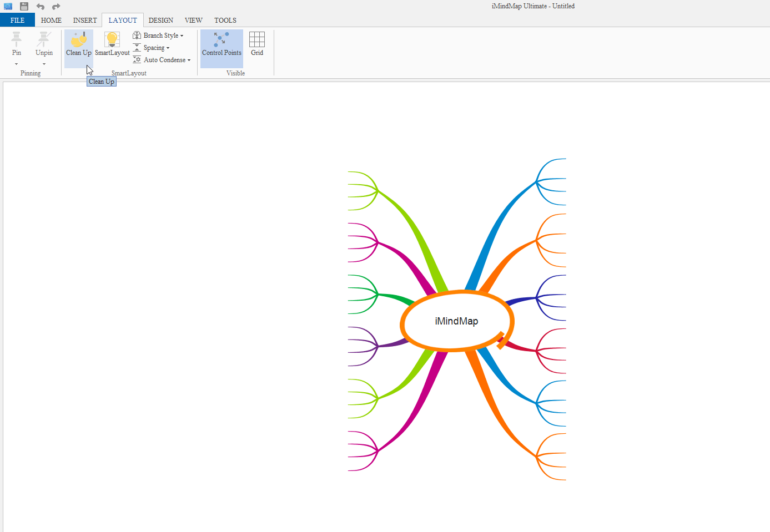Click the Pin icon
The height and width of the screenshot is (532, 770).
pos(17,39)
